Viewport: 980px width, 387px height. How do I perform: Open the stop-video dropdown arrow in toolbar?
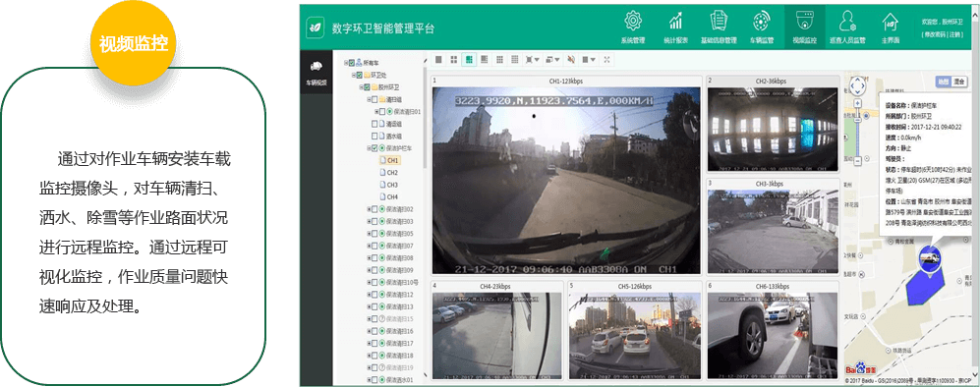(594, 60)
